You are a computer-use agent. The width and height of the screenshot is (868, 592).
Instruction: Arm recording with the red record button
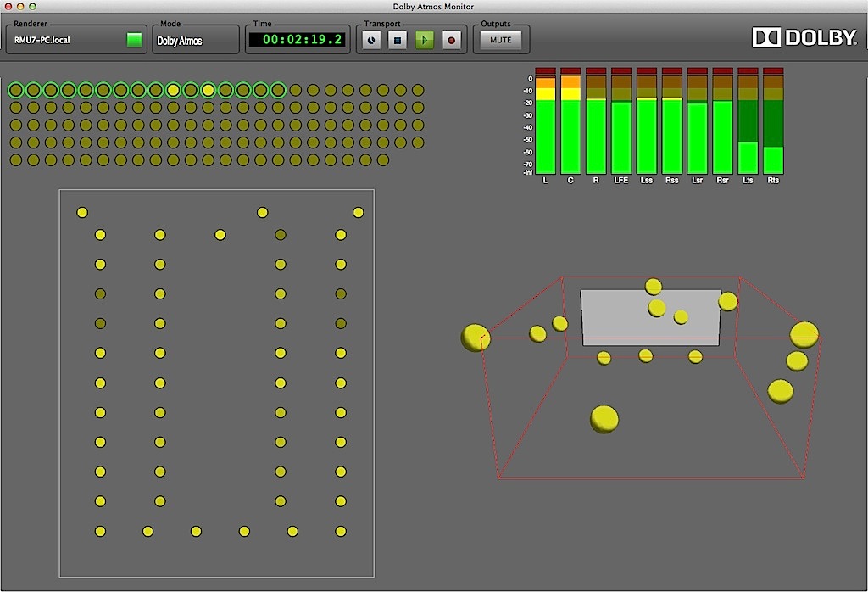pos(451,40)
